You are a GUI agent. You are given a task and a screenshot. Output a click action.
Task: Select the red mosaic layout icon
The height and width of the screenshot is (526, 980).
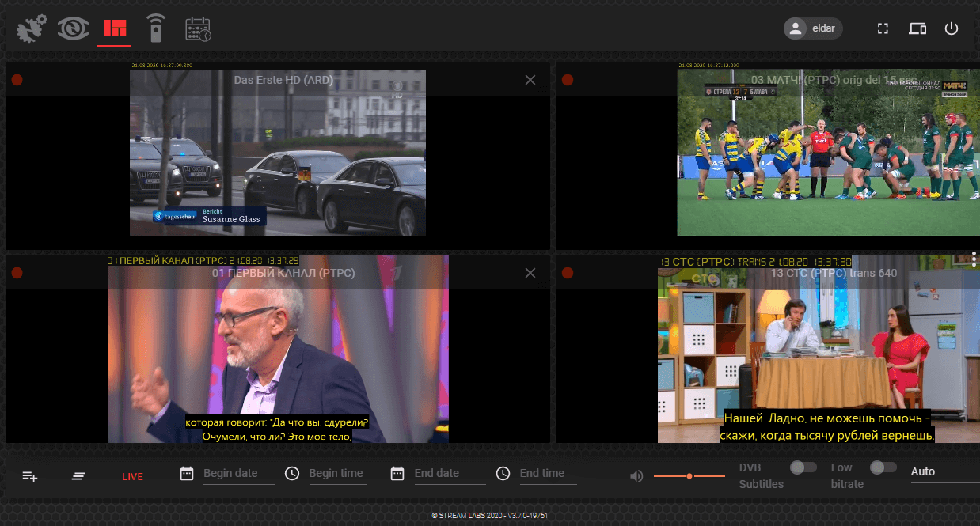[115, 29]
